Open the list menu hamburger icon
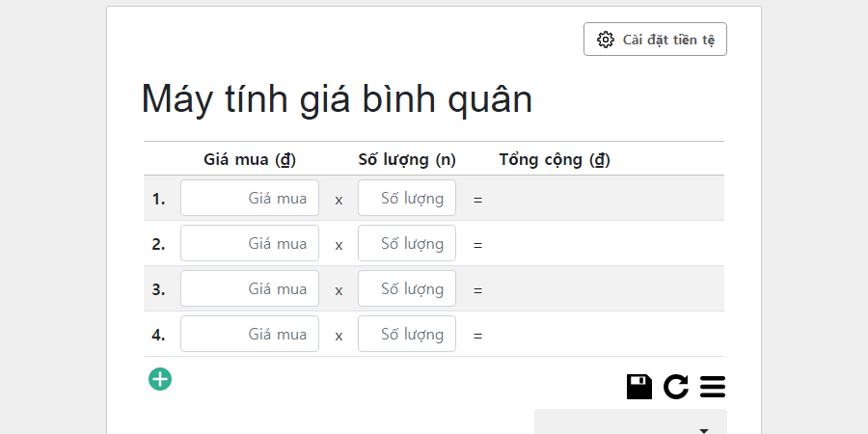Image resolution: width=868 pixels, height=434 pixels. tap(713, 387)
